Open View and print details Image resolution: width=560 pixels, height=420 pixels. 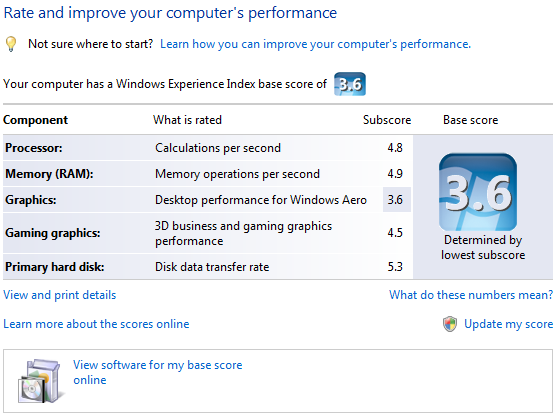click(x=60, y=295)
